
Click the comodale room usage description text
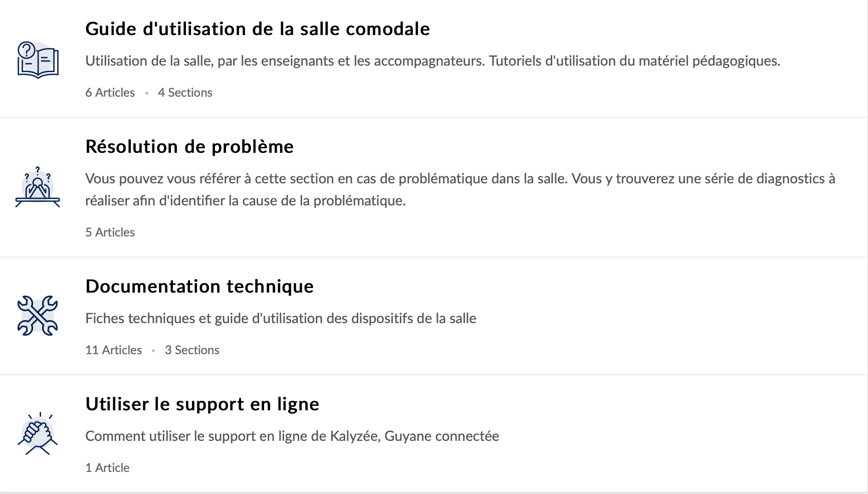click(x=432, y=61)
